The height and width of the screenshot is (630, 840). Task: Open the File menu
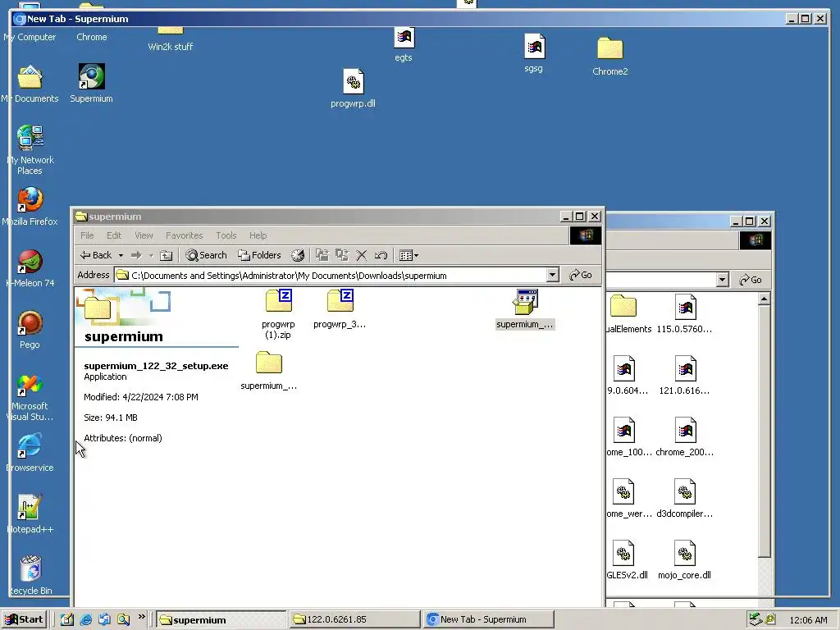(87, 235)
